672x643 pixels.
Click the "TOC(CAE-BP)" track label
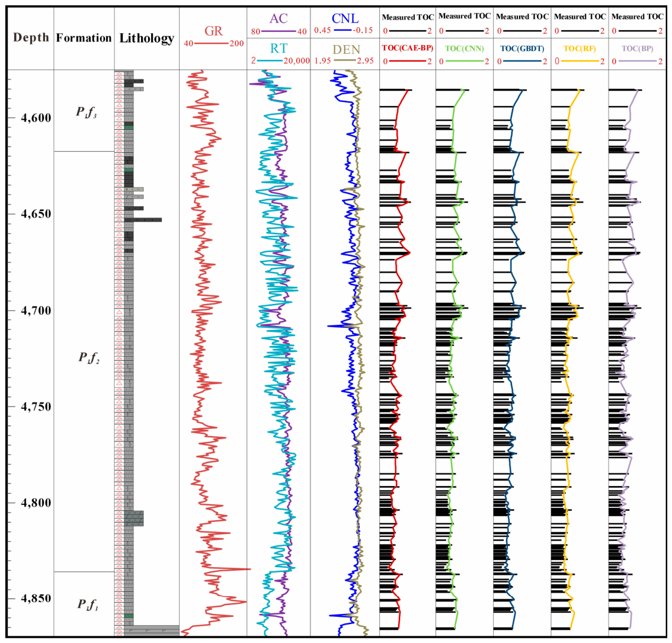408,49
